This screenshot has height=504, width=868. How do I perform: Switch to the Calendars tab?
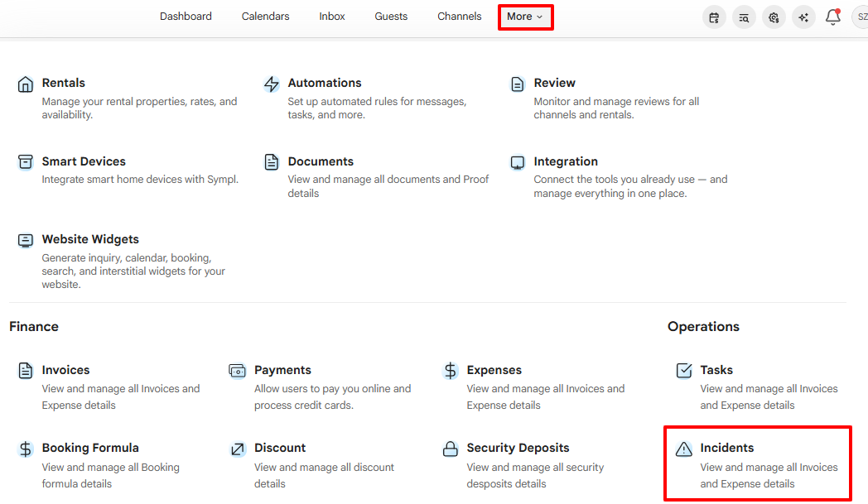tap(265, 17)
